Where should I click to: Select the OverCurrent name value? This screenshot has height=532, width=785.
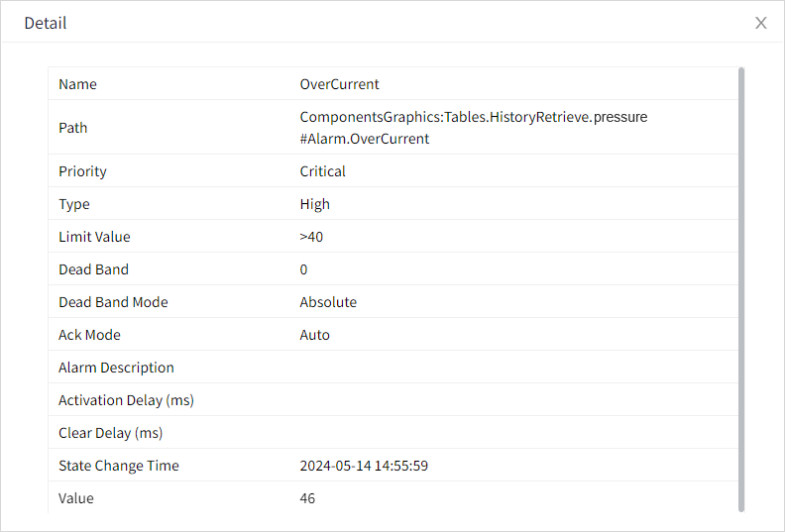[x=339, y=84]
